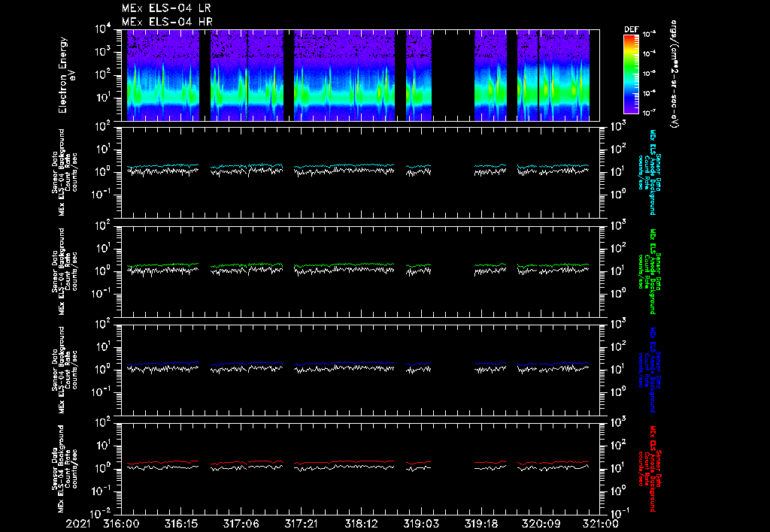Click the '319:03' time tick label
Image resolution: width=770 pixels, height=532 pixels.
click(421, 524)
